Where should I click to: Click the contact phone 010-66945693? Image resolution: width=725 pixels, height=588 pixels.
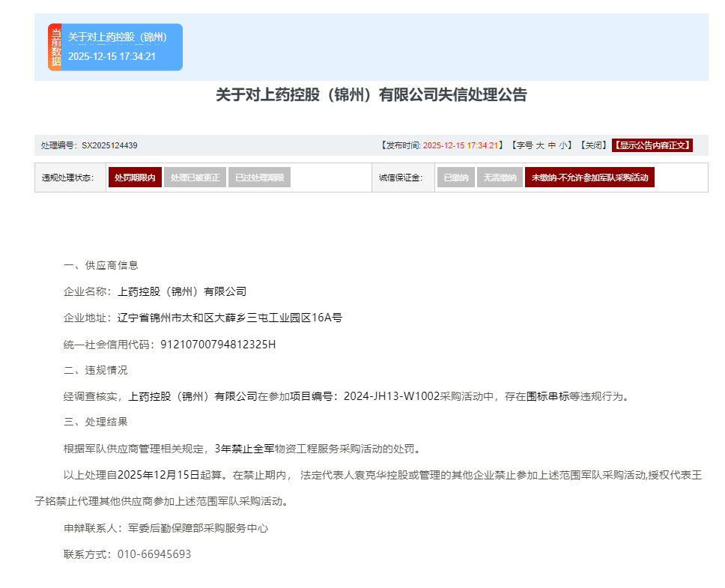pyautogui.click(x=154, y=554)
